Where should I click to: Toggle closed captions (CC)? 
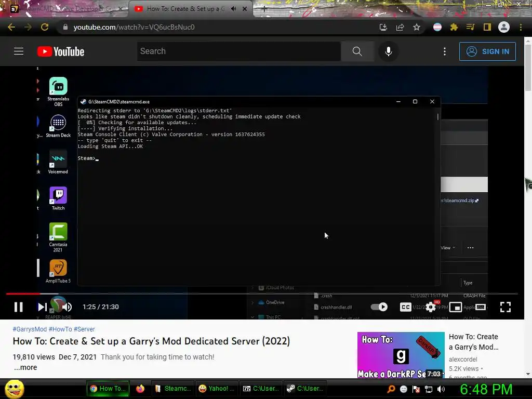pos(405,307)
